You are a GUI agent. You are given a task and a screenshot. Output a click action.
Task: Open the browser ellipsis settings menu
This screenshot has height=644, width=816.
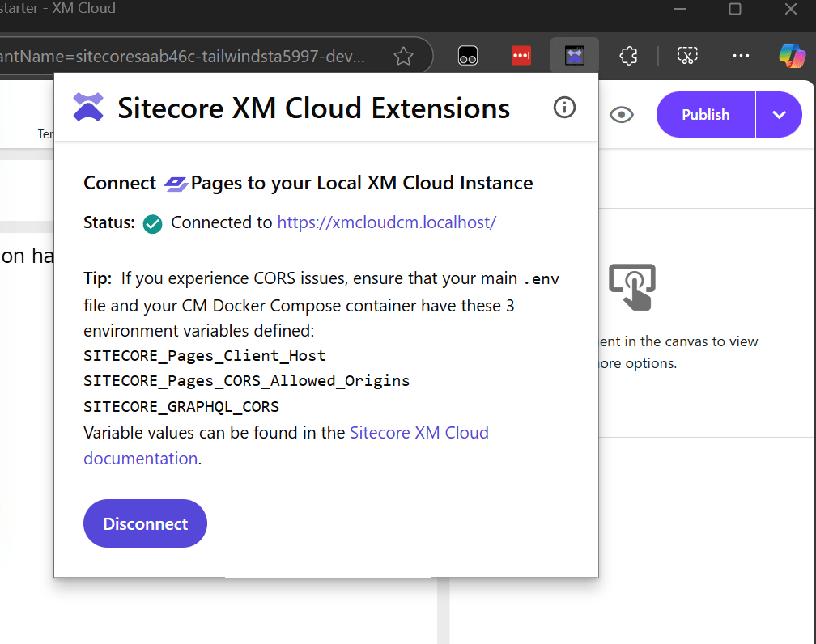click(x=741, y=56)
